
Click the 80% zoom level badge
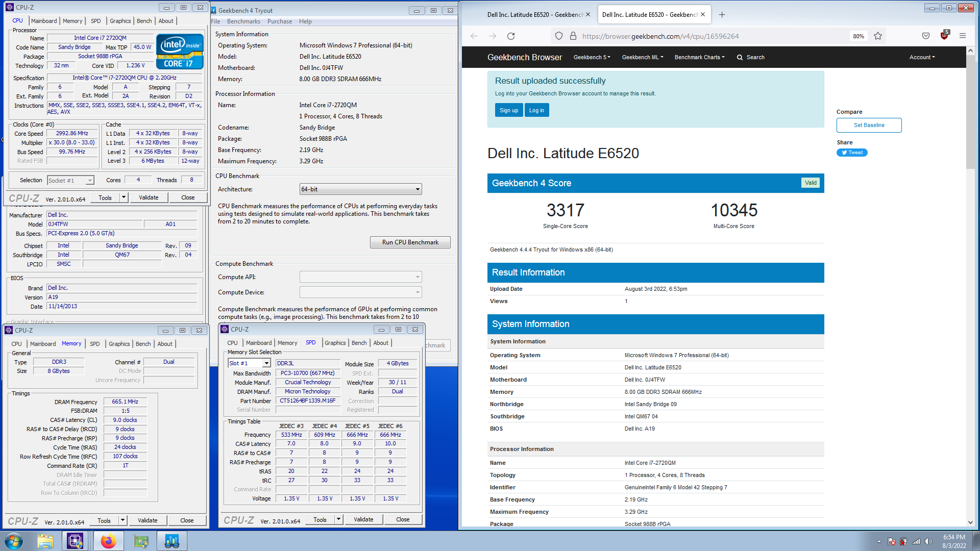[x=859, y=36]
